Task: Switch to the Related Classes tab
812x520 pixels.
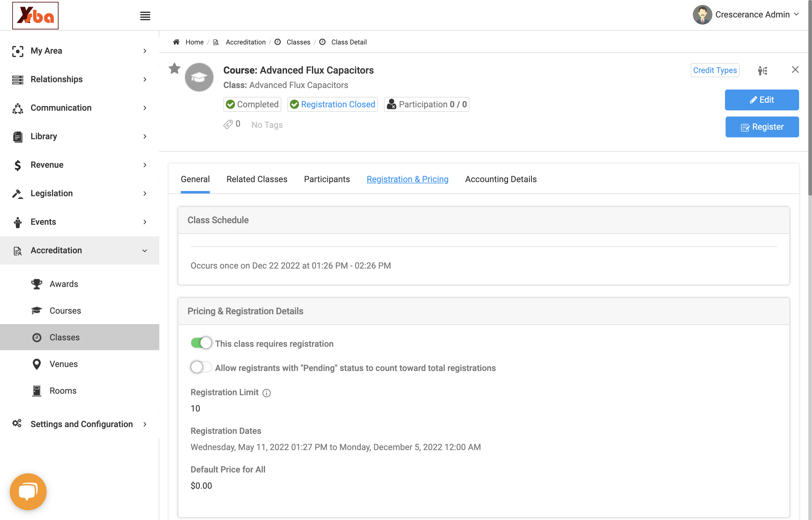Action: coord(257,179)
